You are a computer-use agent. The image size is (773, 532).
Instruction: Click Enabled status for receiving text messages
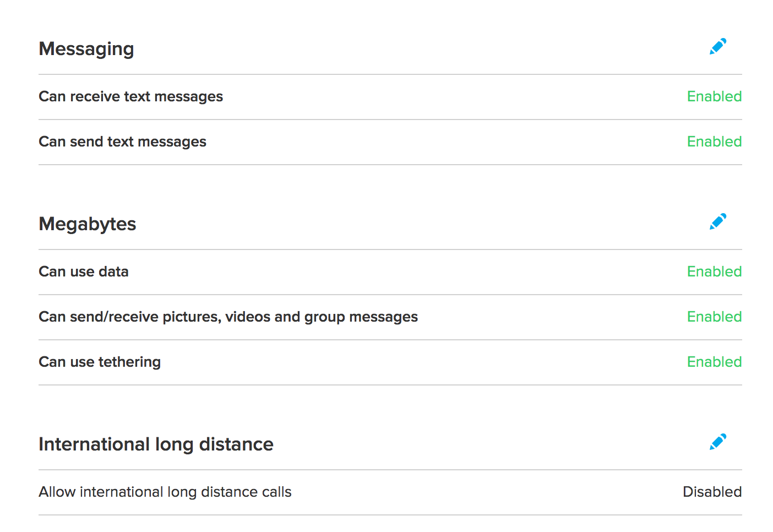714,96
